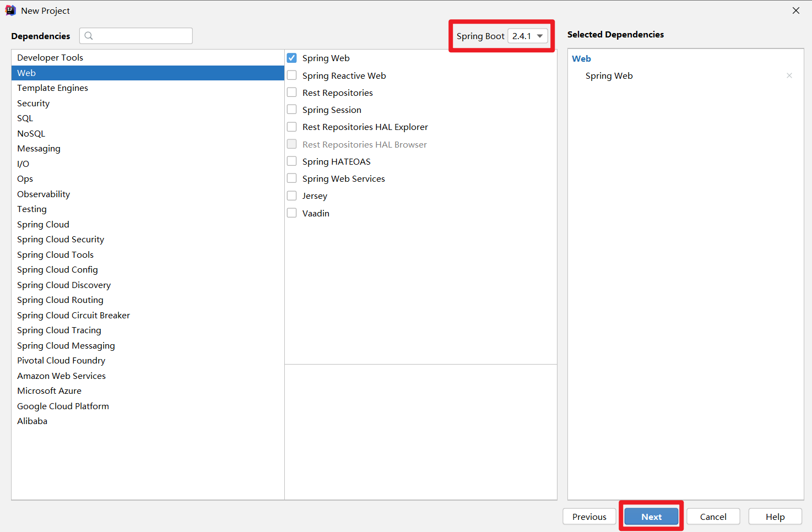Open the Amazon Web Services category
This screenshot has height=532, width=812.
(x=148, y=376)
